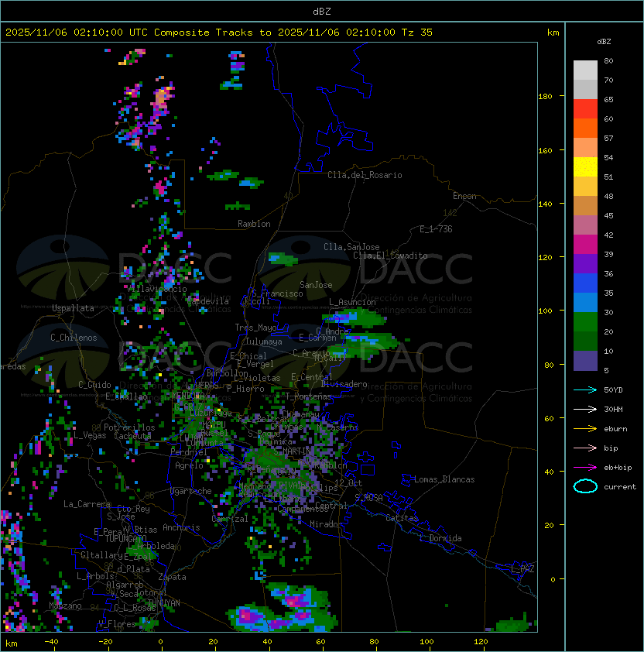Click the 'Cacheuta' place label
The width and height of the screenshot is (644, 652).
[x=132, y=436]
